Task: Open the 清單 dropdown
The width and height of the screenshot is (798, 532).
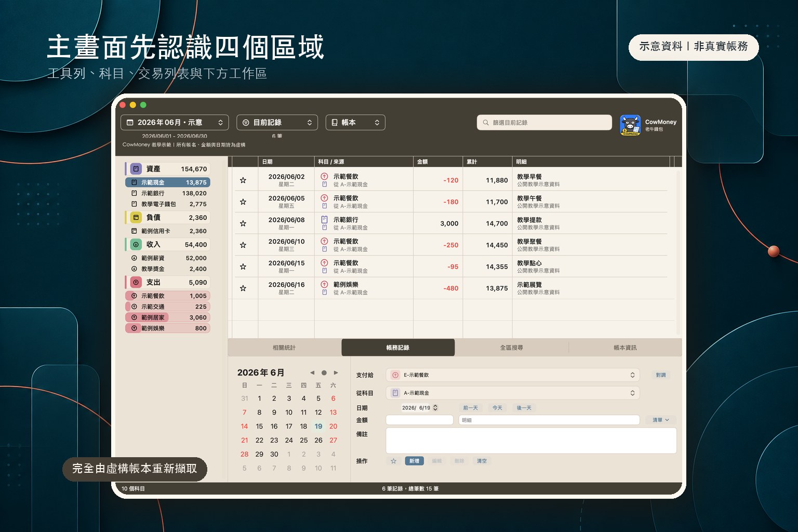Action: click(x=661, y=420)
